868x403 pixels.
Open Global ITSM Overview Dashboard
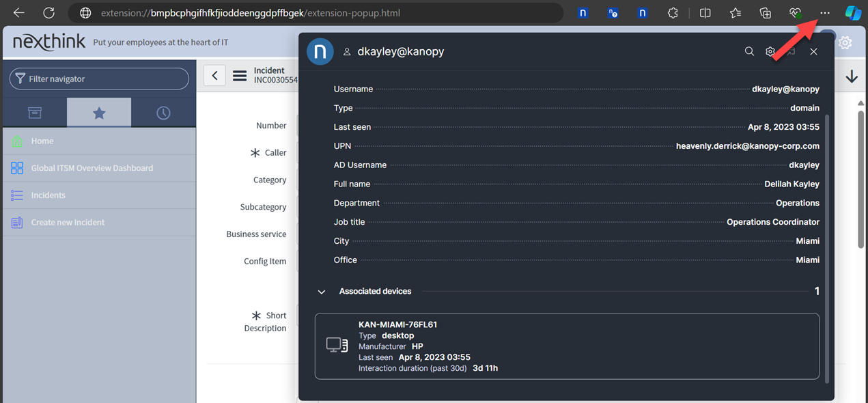(x=92, y=168)
